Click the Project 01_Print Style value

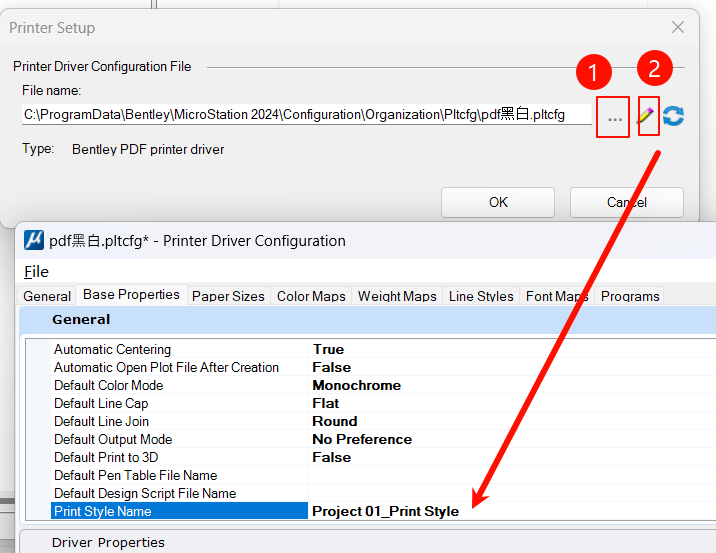(385, 511)
